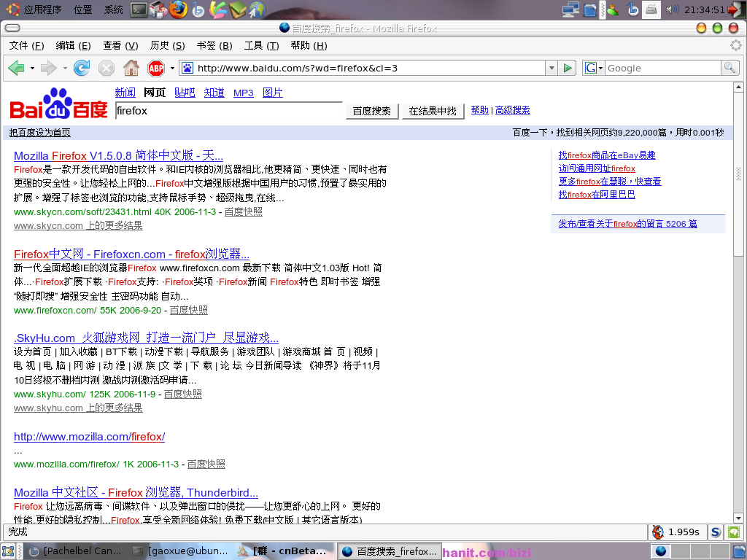The width and height of the screenshot is (747, 560).
Task: Click the Adblock Plus ABP icon
Action: [x=156, y=68]
